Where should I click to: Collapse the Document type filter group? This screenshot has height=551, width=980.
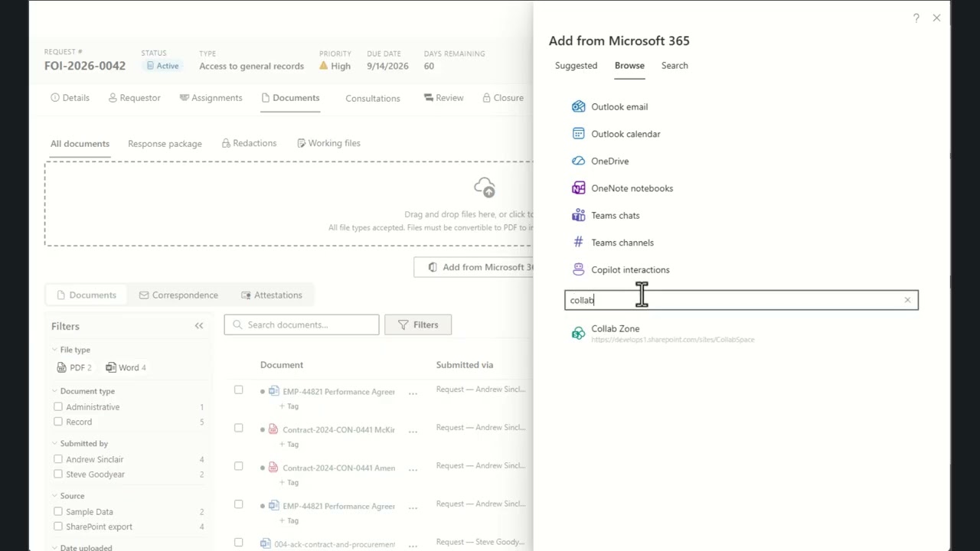[54, 391]
